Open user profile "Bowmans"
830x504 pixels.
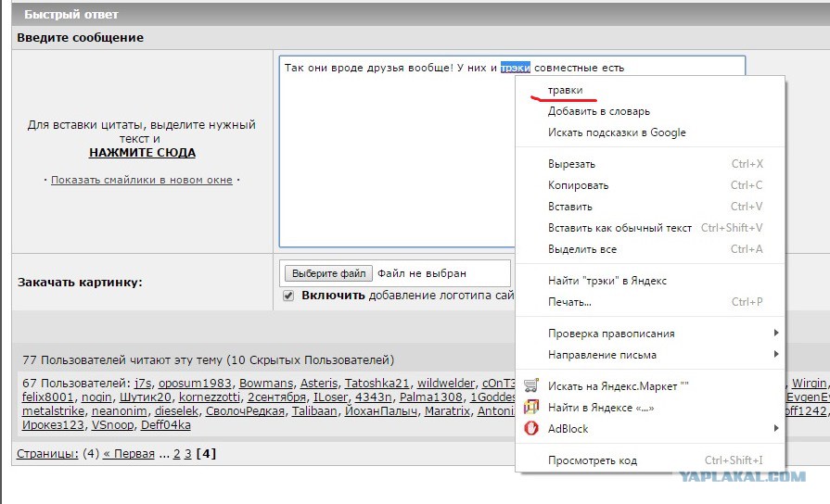click(x=266, y=384)
